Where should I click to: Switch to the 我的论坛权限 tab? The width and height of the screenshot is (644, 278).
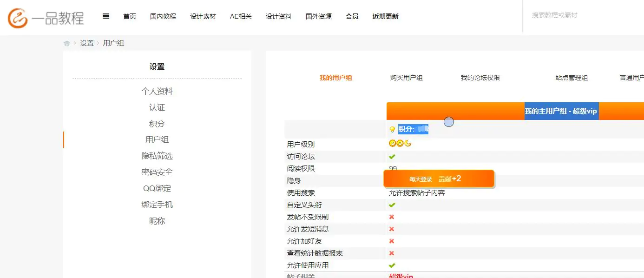tap(480, 78)
